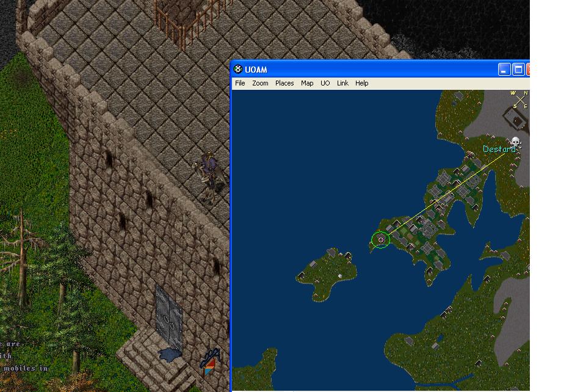Click the mounted character on the castle roof
The height and width of the screenshot is (392, 583).
[208, 176]
